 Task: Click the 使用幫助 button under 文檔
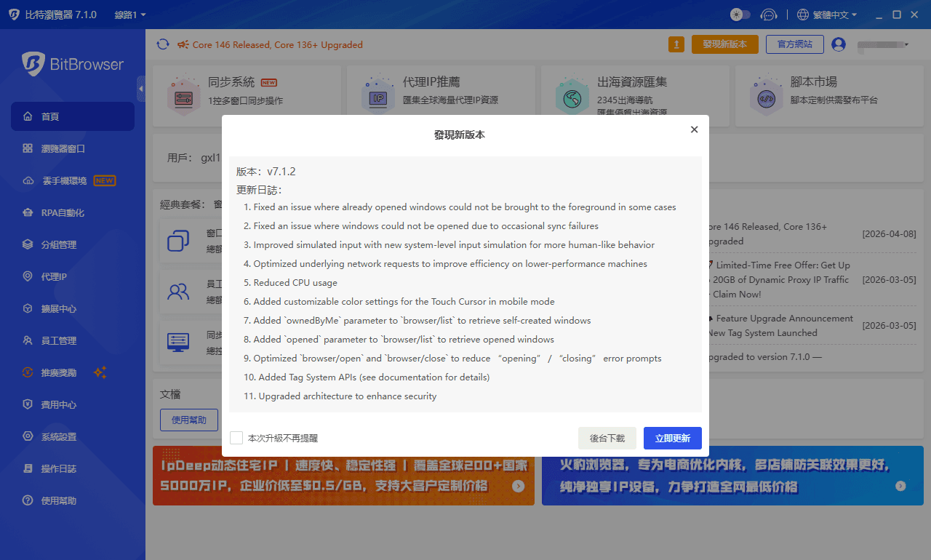point(189,420)
